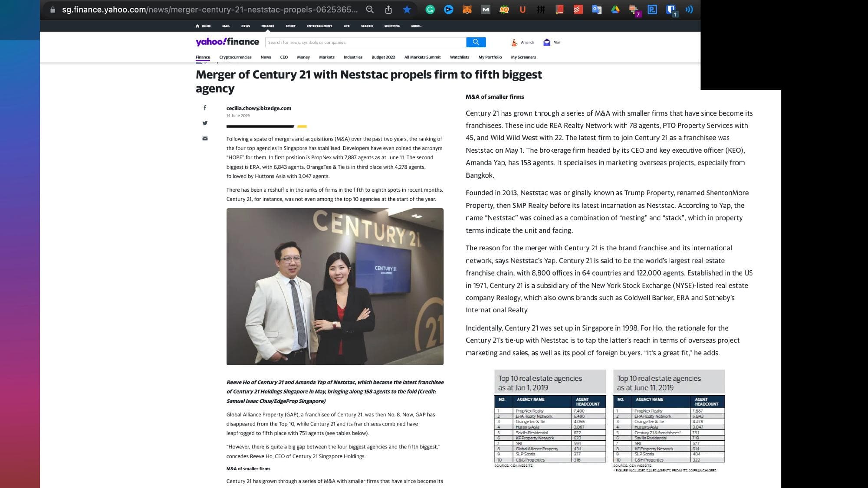The image size is (868, 488).
Task: Click the article date 14 June 2019
Action: coord(238,116)
